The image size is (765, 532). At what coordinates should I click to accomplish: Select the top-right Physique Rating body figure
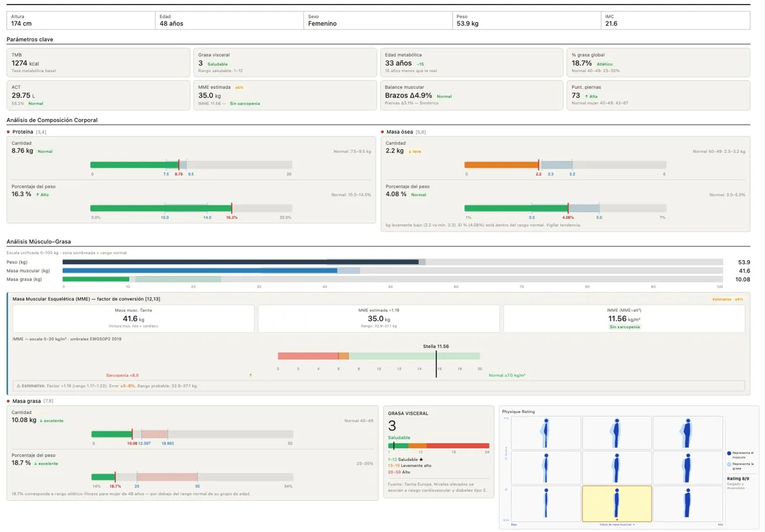[687, 433]
